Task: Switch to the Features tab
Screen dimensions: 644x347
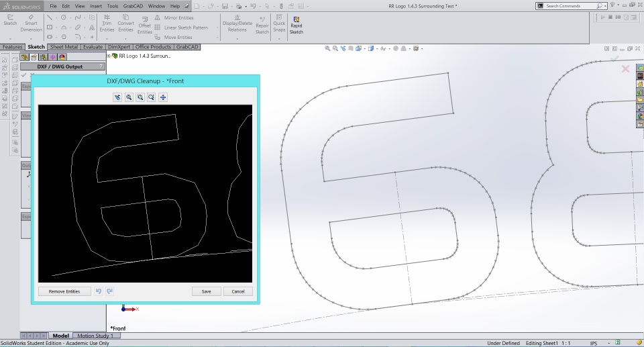Action: pyautogui.click(x=12, y=47)
